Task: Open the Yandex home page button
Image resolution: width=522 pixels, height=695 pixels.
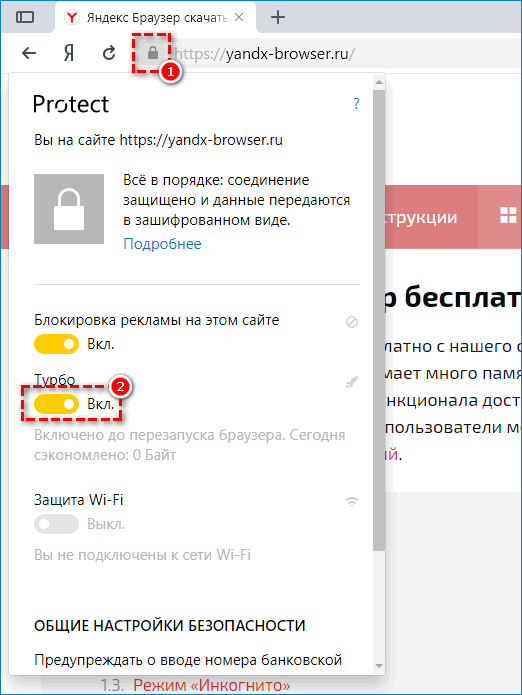Action: 69,53
